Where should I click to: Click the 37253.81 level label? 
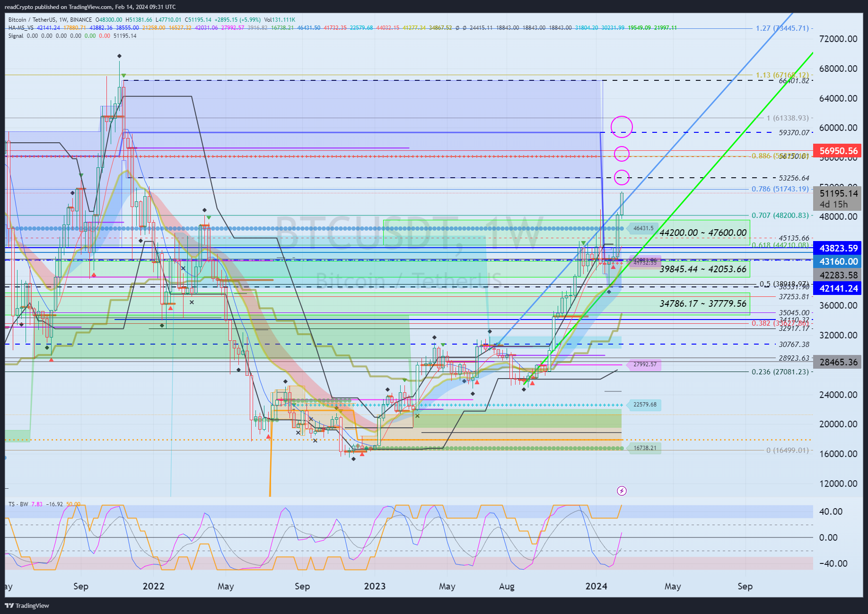(x=794, y=297)
